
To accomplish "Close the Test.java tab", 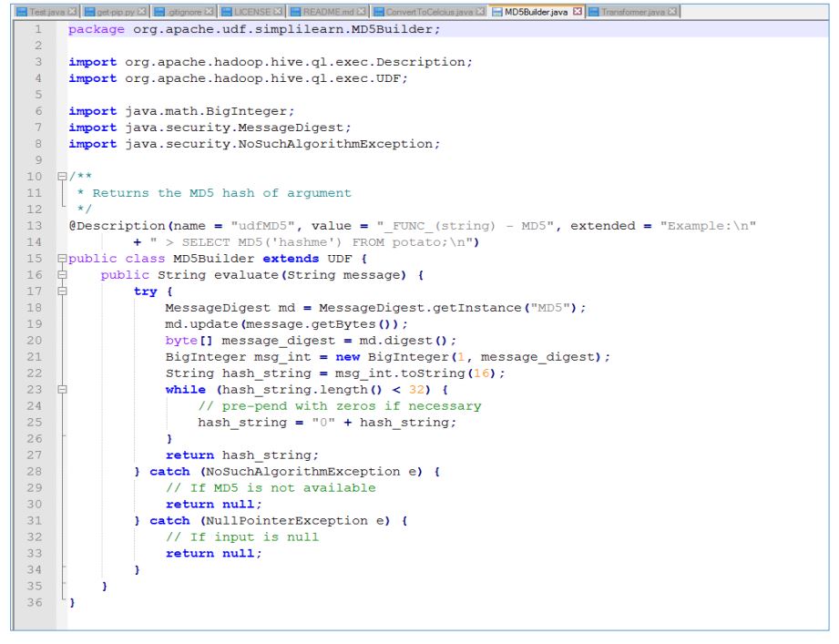I will pos(72,11).
